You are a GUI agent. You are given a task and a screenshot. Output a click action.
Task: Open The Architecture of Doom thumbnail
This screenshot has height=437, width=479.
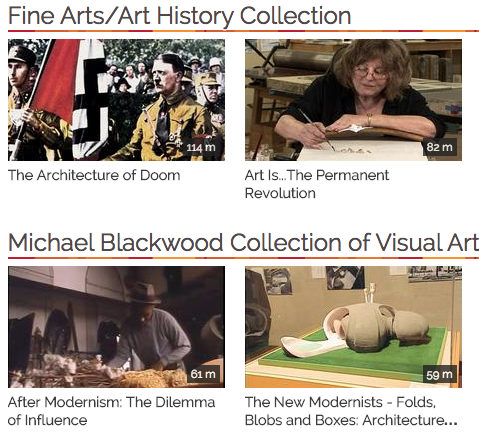click(116, 100)
